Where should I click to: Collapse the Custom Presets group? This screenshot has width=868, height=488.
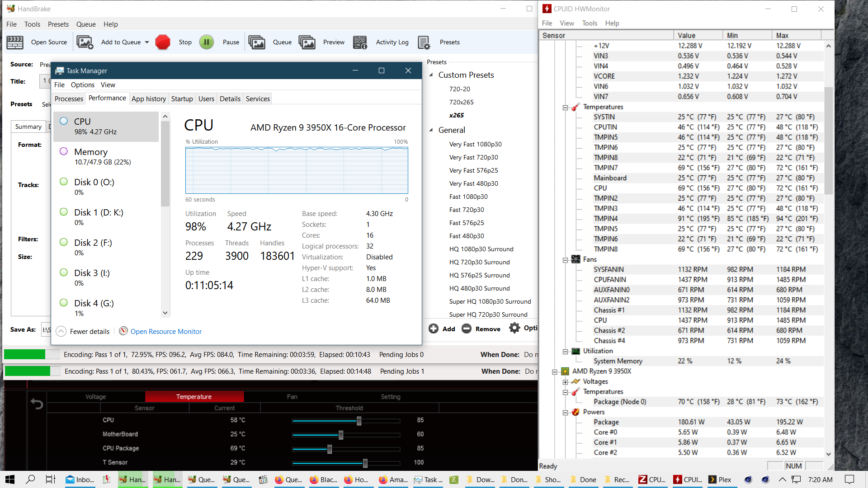431,75
